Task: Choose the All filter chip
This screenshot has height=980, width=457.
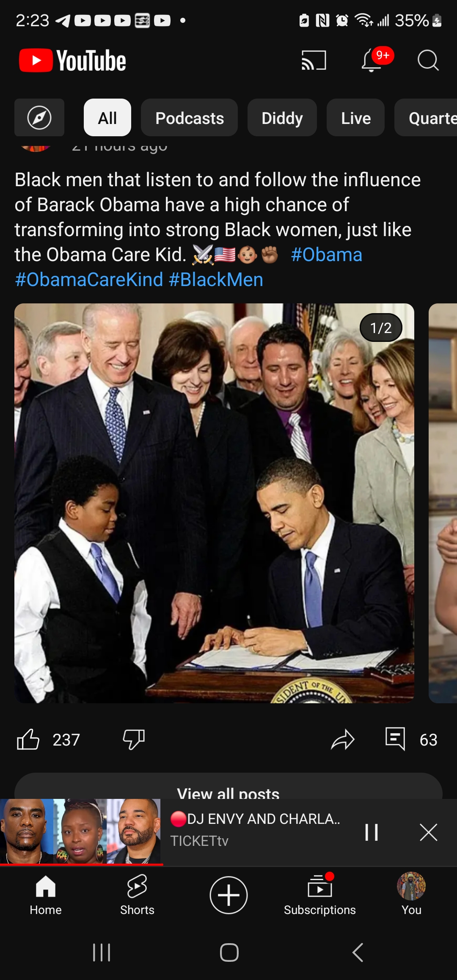Action: pos(107,118)
